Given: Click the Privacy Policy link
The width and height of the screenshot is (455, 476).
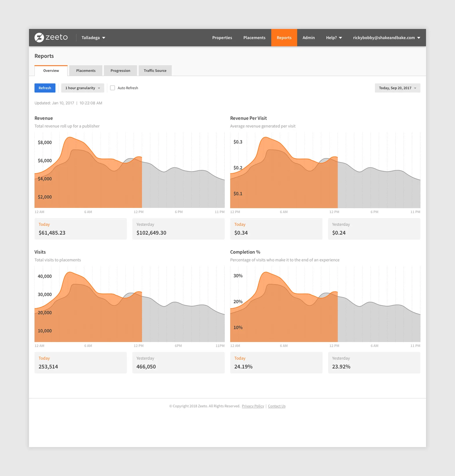Looking at the screenshot, I should (253, 406).
